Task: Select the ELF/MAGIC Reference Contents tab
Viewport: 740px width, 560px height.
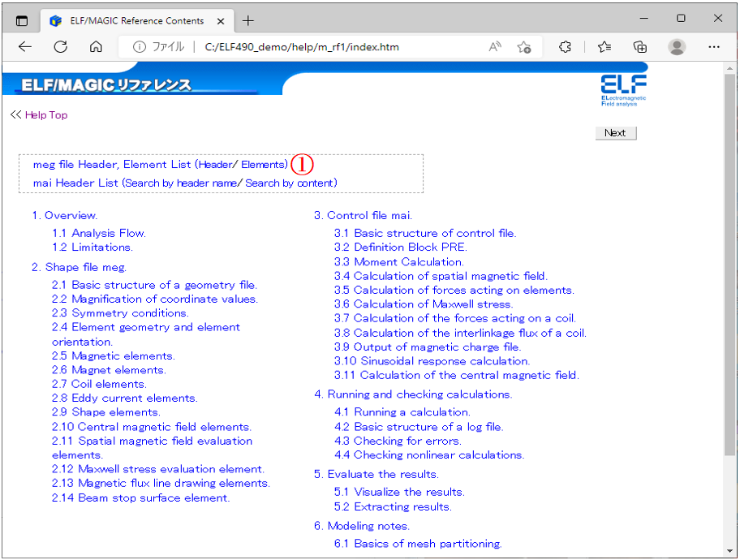Action: (137, 21)
